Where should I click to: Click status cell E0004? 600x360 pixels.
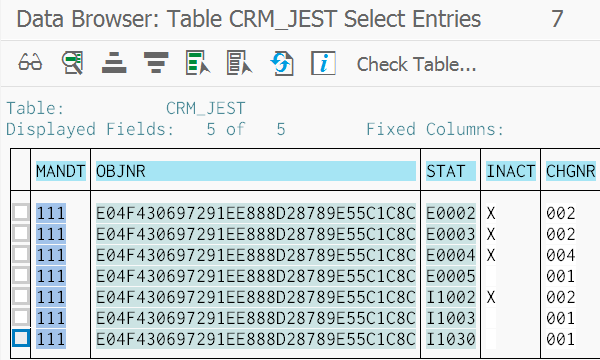tap(451, 255)
